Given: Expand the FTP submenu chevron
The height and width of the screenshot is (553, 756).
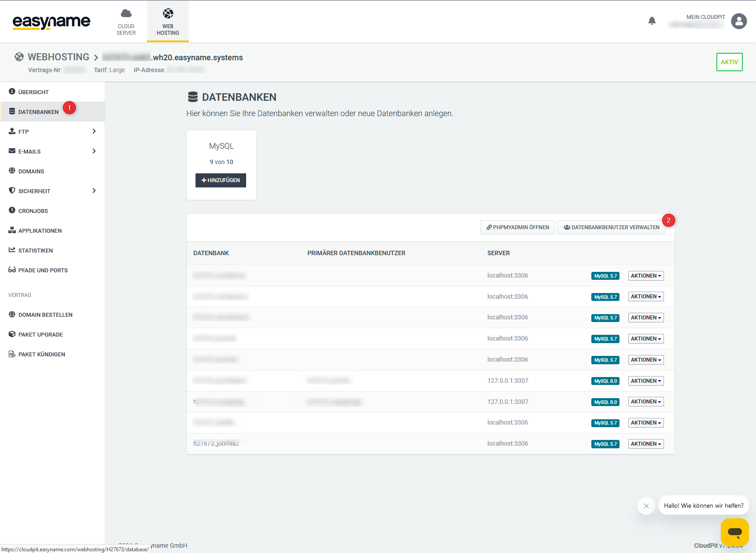Looking at the screenshot, I should pyautogui.click(x=94, y=131).
